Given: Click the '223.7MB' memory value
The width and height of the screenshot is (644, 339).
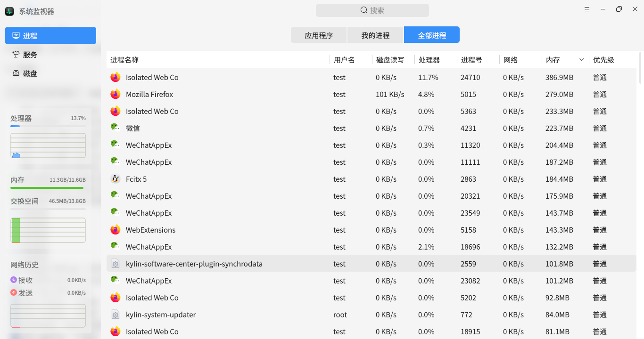Looking at the screenshot, I should point(560,128).
